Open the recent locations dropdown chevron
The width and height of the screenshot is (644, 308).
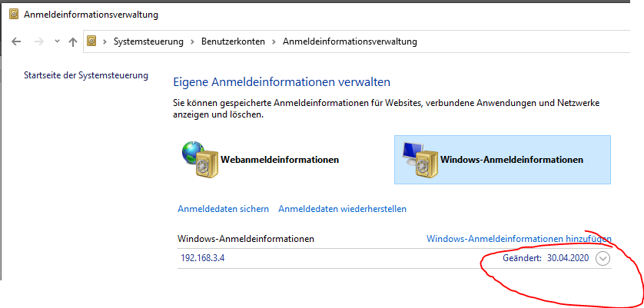tap(57, 41)
